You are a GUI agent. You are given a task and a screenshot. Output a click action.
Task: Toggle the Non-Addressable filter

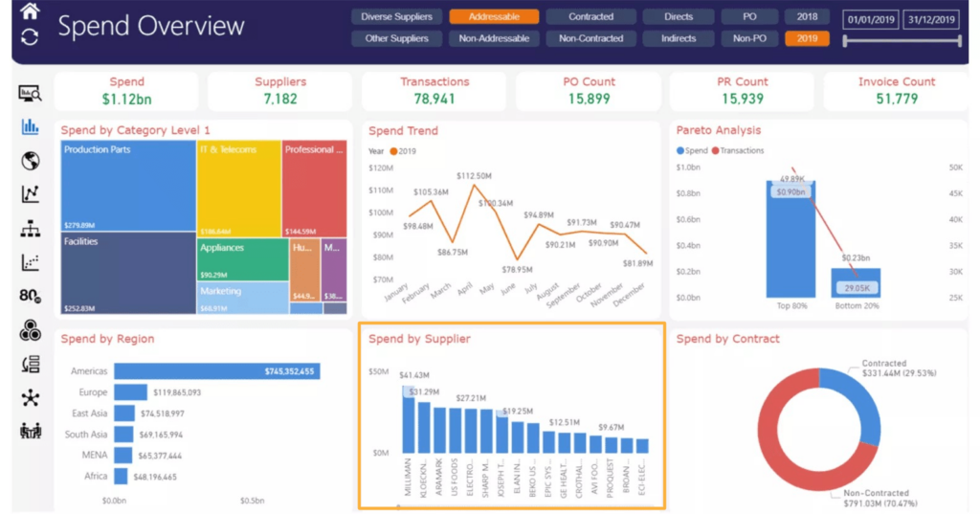click(x=494, y=38)
